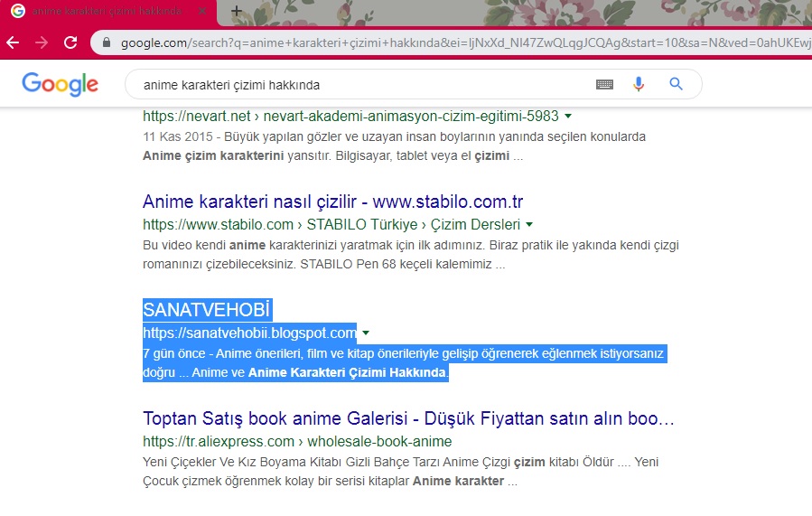Click the Google logo

[x=61, y=84]
